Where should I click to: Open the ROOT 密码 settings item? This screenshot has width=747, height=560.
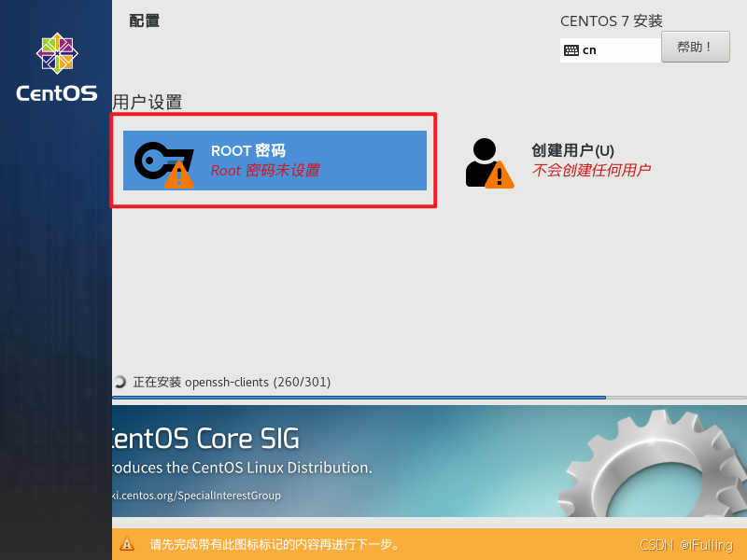pos(275,161)
